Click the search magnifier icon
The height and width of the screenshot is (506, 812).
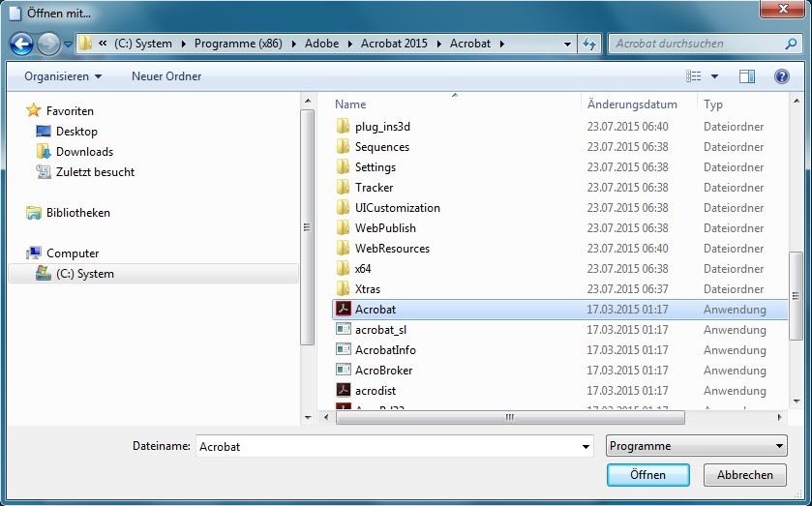point(791,44)
